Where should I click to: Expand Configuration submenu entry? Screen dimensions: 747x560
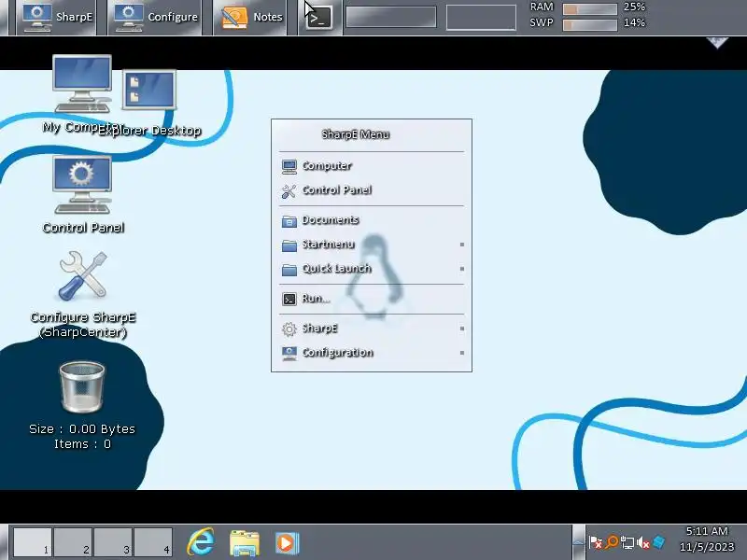[371, 353]
